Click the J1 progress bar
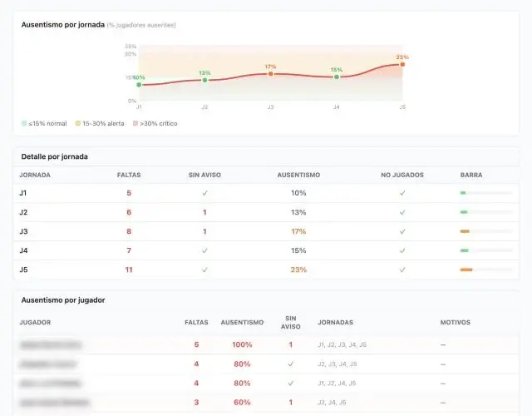Viewport: 532px width, 416px height. click(485, 193)
